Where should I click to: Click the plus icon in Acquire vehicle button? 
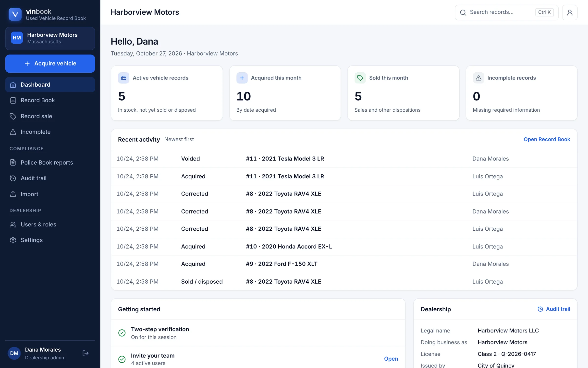pos(27,64)
